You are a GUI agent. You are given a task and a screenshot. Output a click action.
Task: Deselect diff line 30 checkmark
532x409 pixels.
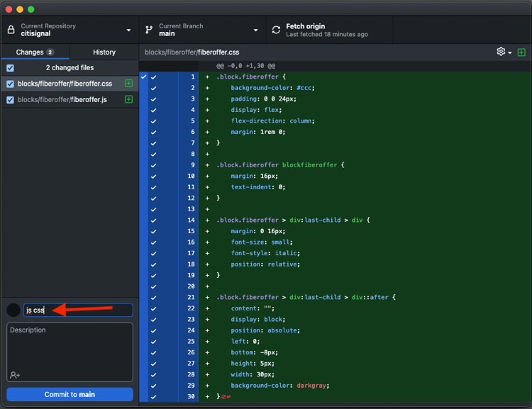pos(154,397)
